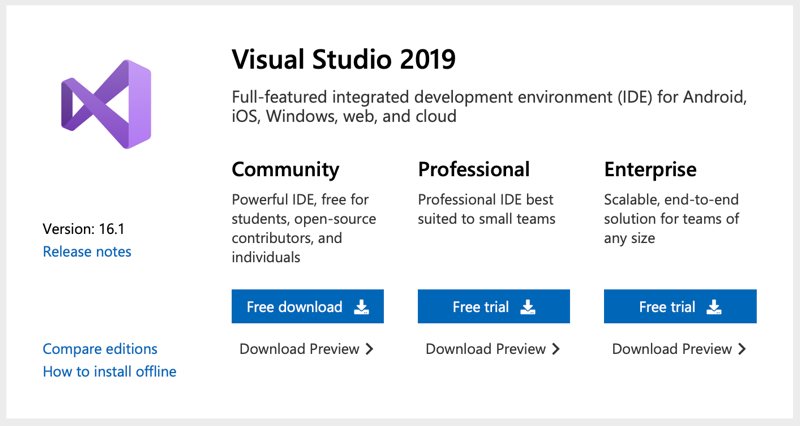Click 'Professional IDE best suited to small teams'

(x=487, y=209)
